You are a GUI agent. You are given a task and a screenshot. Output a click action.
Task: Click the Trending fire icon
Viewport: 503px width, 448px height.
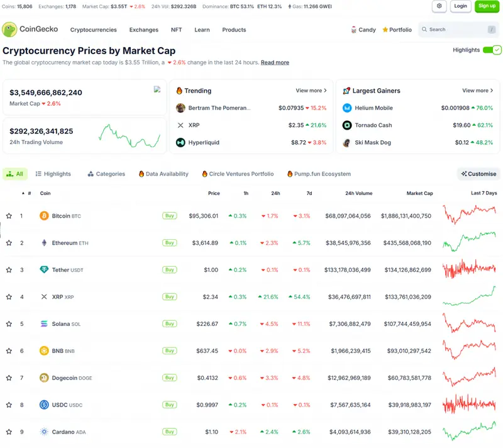tap(179, 91)
